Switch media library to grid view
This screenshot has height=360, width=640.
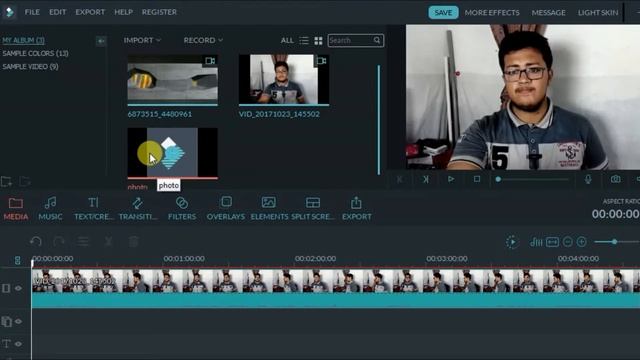click(x=318, y=40)
